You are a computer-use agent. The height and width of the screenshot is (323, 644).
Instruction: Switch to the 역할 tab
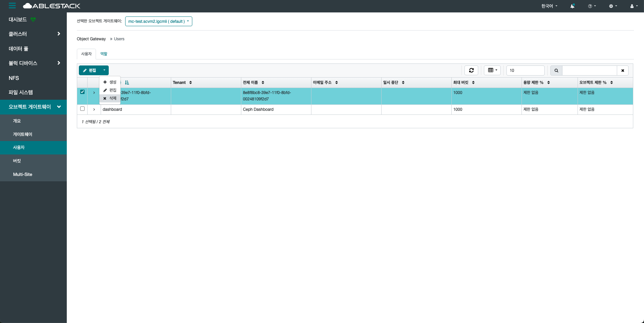(x=104, y=54)
